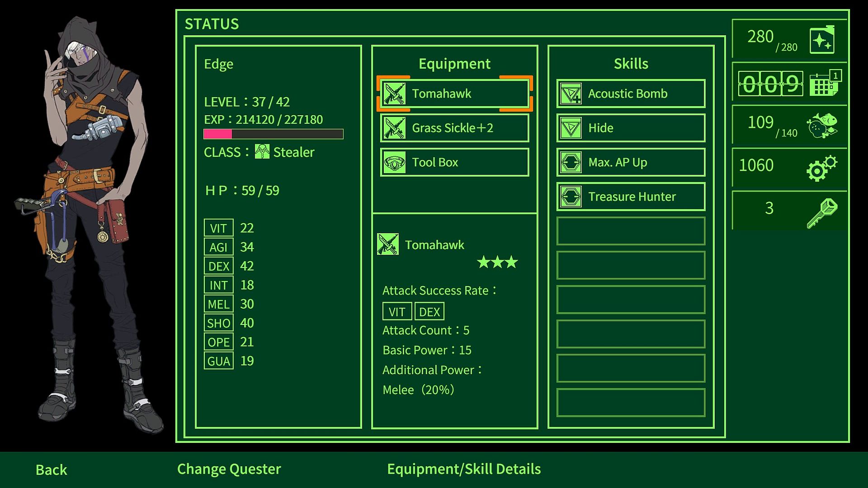The image size is (868, 488).
Task: Select the Treasure Hunter skill entry
Action: [631, 197]
